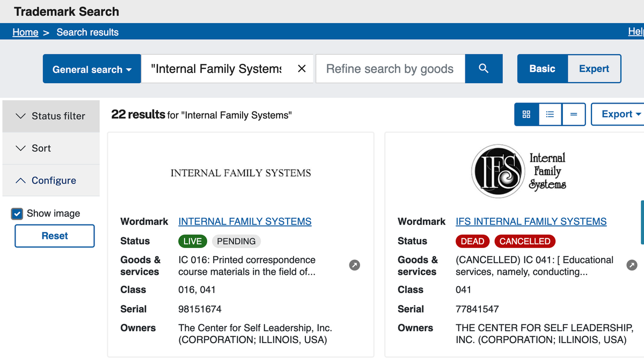
Task: Click the DEAD status badge
Action: tap(472, 241)
